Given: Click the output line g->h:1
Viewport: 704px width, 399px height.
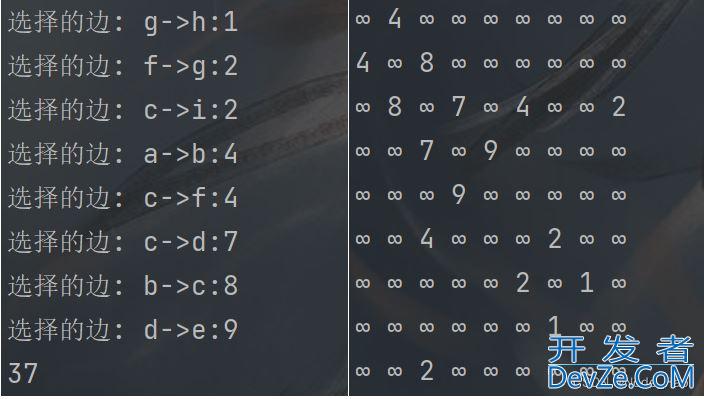Looking at the screenshot, I should tap(123, 22).
